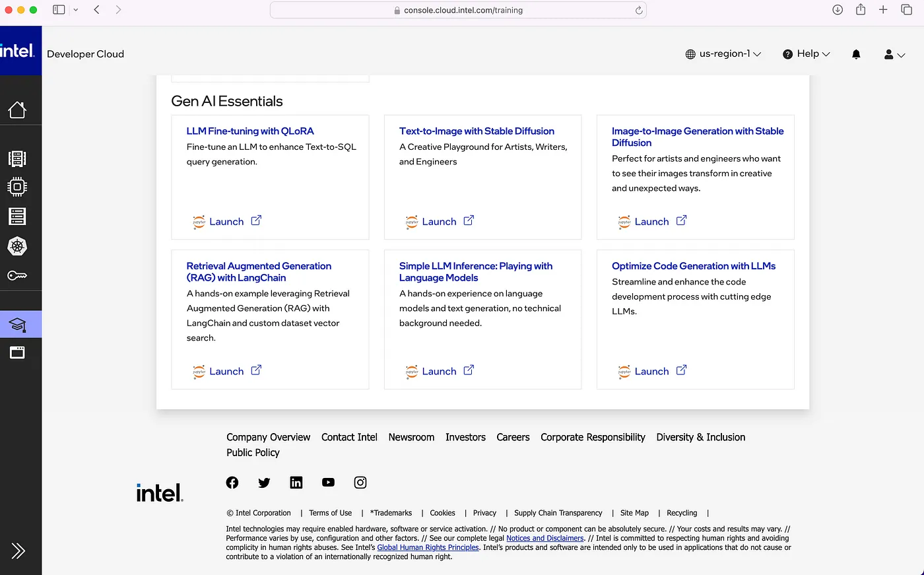Open Global Human Rights Principles link

pos(428,547)
